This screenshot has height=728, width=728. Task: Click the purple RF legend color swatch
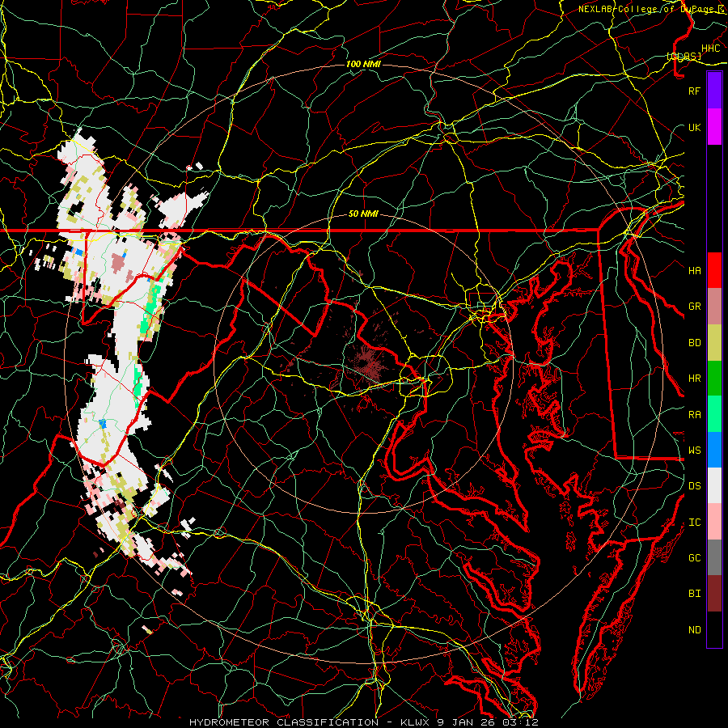[714, 91]
